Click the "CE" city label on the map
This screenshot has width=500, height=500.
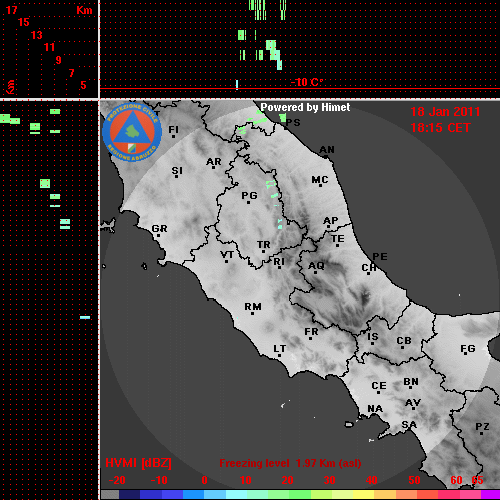pyautogui.click(x=379, y=386)
